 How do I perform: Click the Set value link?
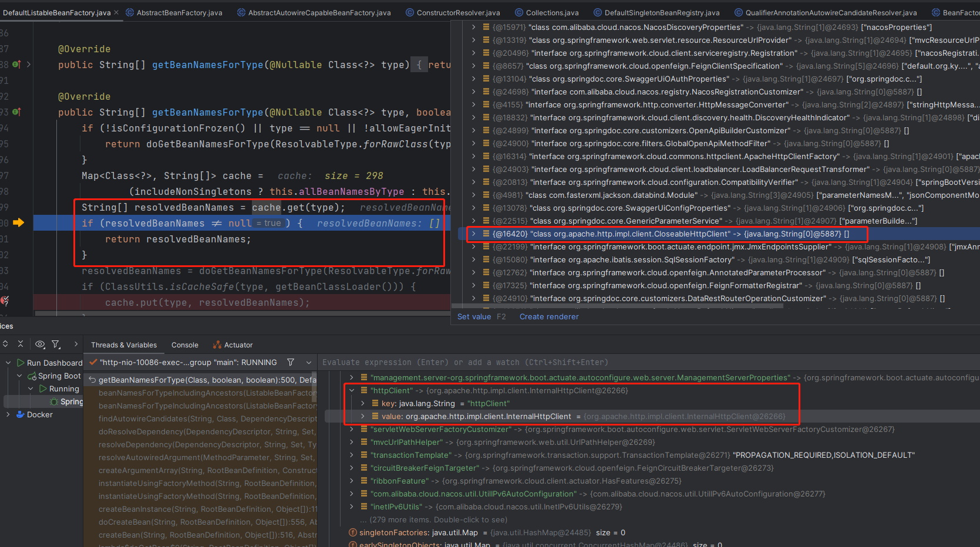[474, 316]
